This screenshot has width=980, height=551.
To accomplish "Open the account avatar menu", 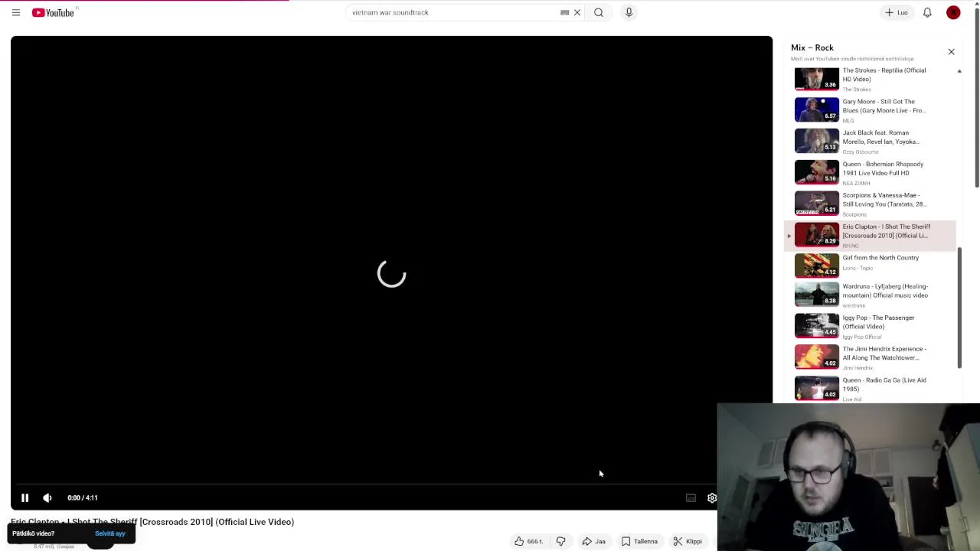I will point(953,12).
